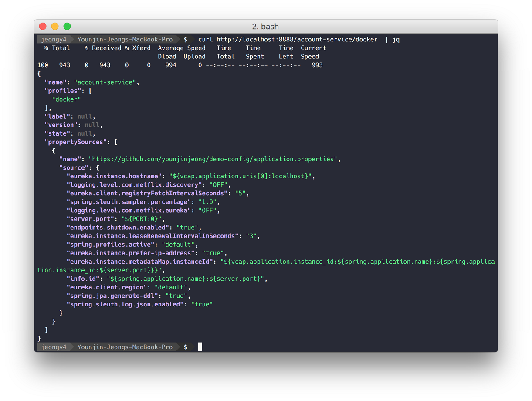Close the bash terminal window
The height and width of the screenshot is (401, 532).
pyautogui.click(x=43, y=26)
